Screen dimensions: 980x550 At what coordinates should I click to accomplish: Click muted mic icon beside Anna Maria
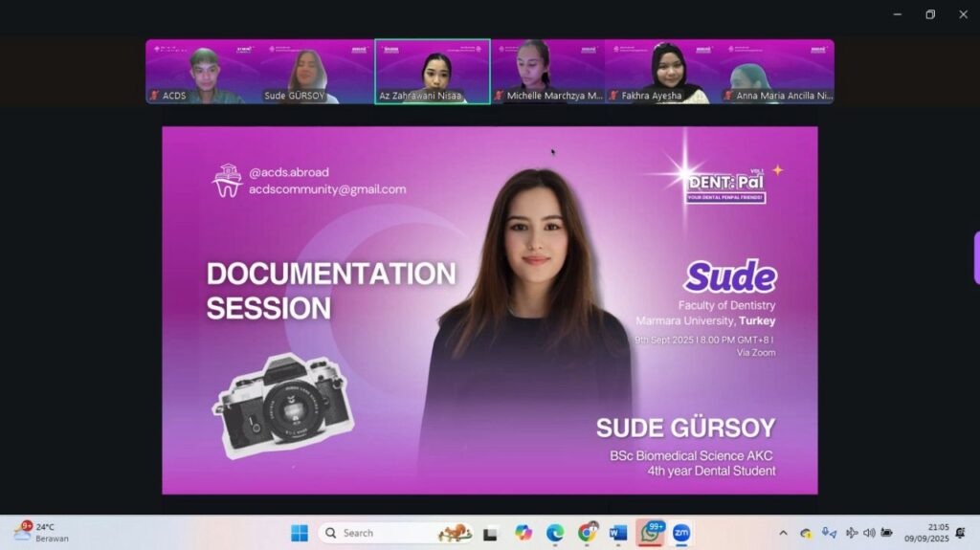pos(728,96)
